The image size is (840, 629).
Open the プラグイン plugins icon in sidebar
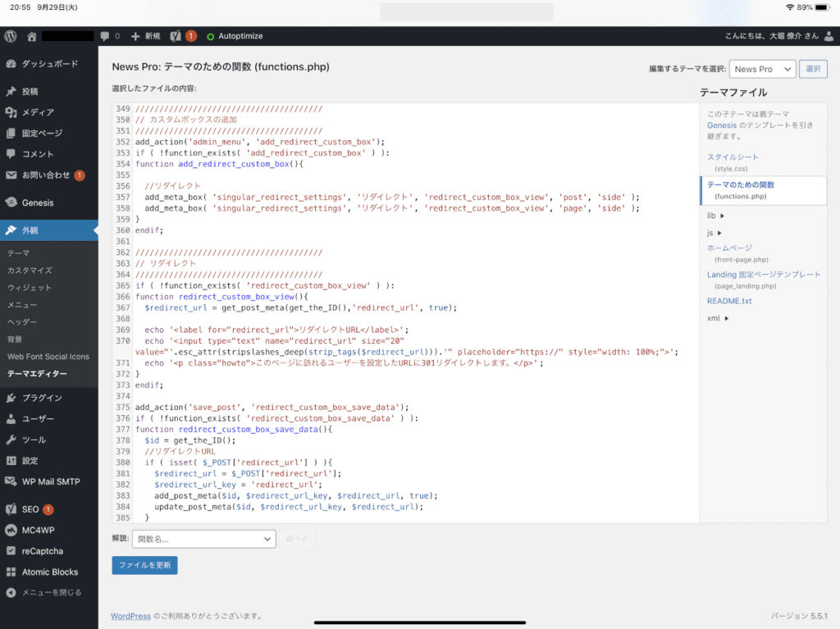pos(11,399)
